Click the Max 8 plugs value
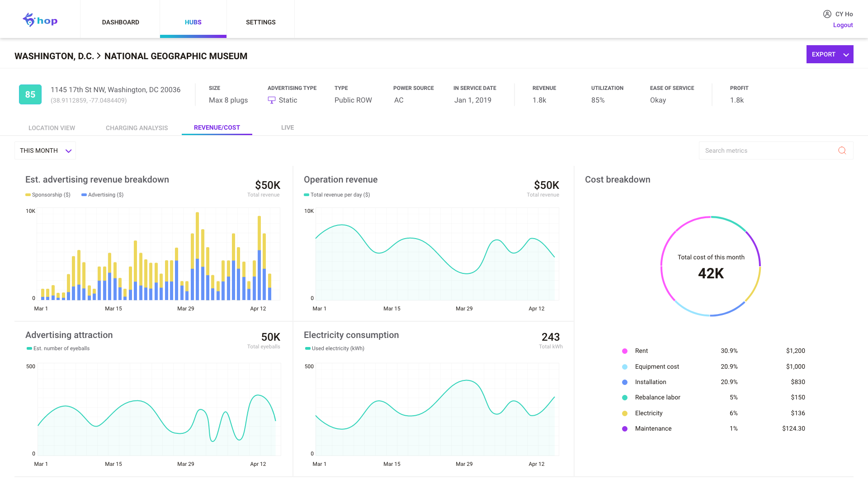 (228, 100)
